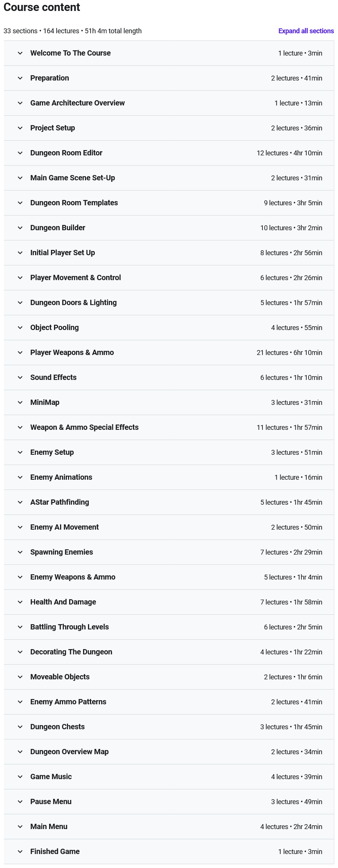This screenshot has height=868, width=338.
Task: Expand the Dungeon Builder section
Action: pyautogui.click(x=169, y=228)
